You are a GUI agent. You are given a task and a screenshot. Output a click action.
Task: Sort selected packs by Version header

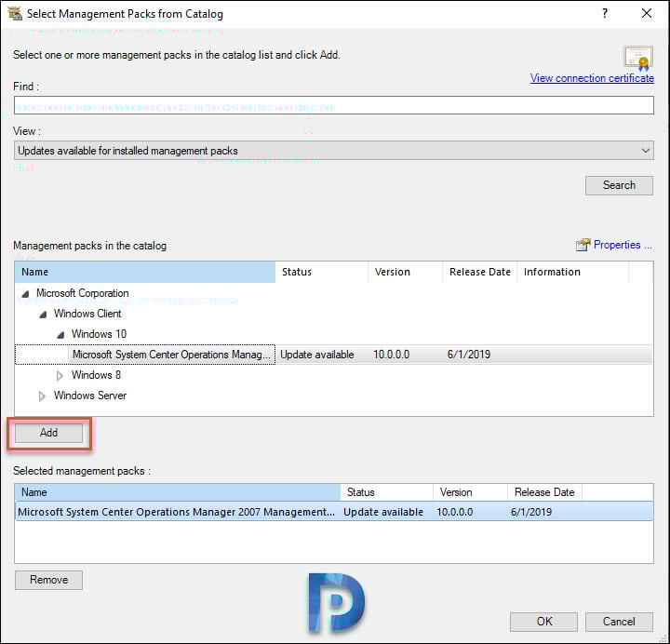(x=470, y=492)
